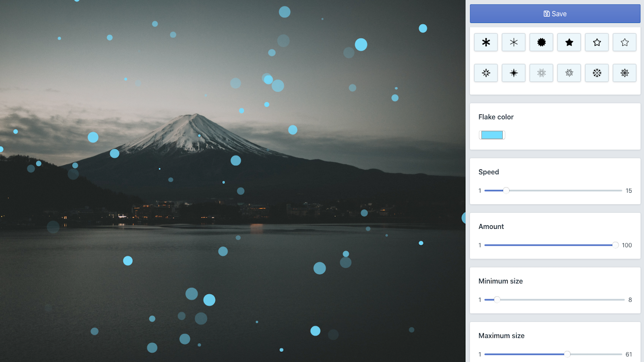Click the Minimum size value "8"
644x362 pixels.
[630, 300]
